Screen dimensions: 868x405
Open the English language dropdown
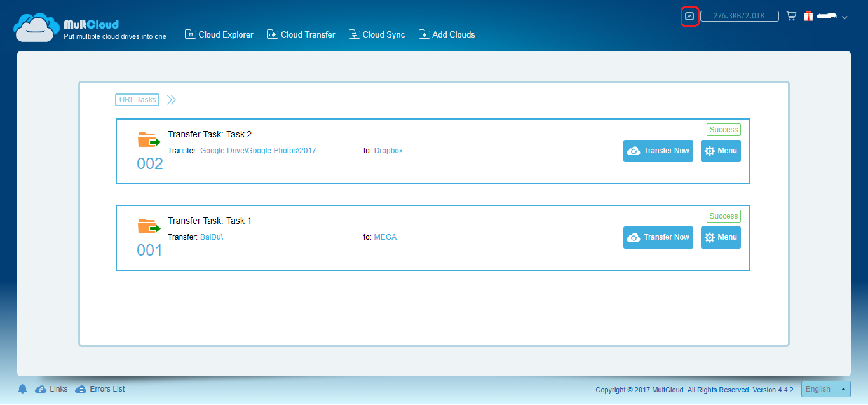826,389
